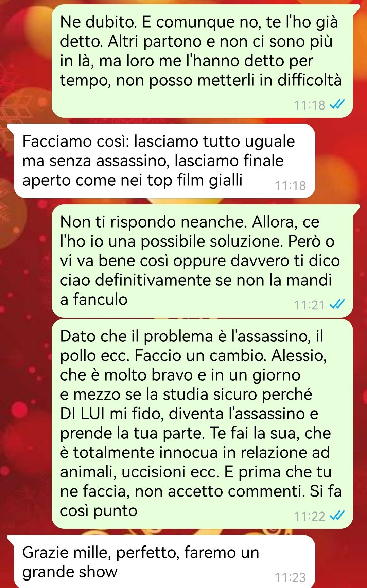Tap the words "grande show" in last message
This screenshot has height=588, width=367.
pos(70,572)
